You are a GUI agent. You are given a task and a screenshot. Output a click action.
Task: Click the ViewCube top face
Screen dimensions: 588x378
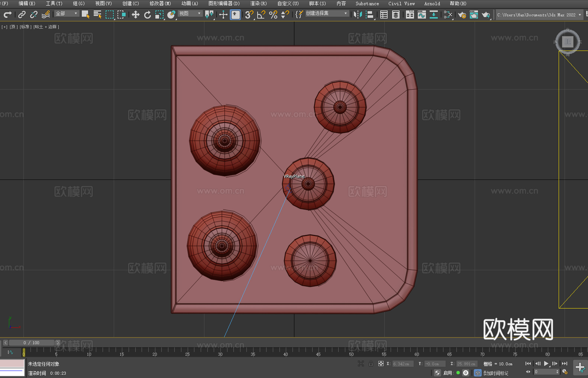tap(568, 42)
